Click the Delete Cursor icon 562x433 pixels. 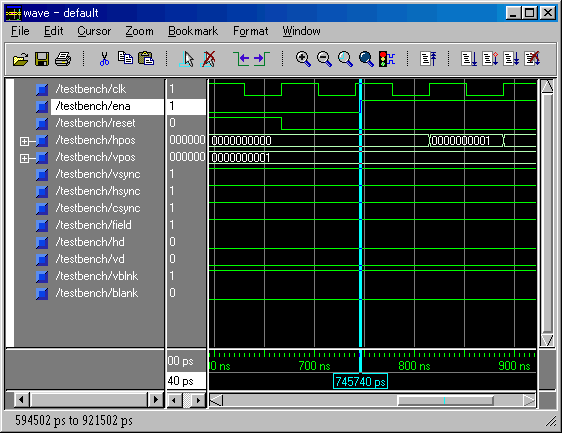pos(209,59)
